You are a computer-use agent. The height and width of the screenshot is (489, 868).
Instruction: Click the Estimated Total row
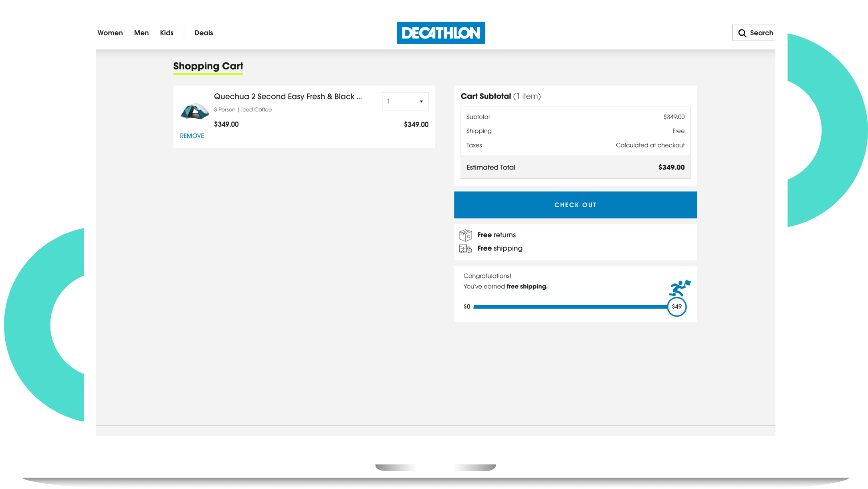click(575, 168)
